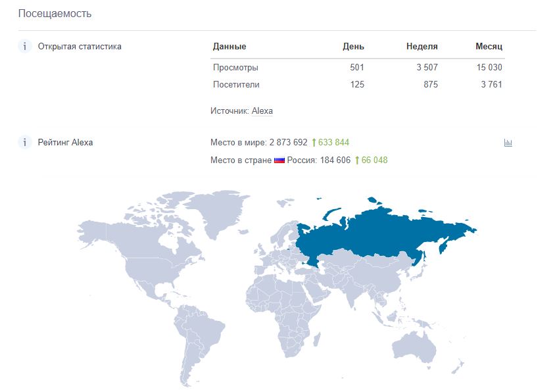This screenshot has height=392, width=555.
Task: Click the Посетители row label
Action: pos(236,85)
